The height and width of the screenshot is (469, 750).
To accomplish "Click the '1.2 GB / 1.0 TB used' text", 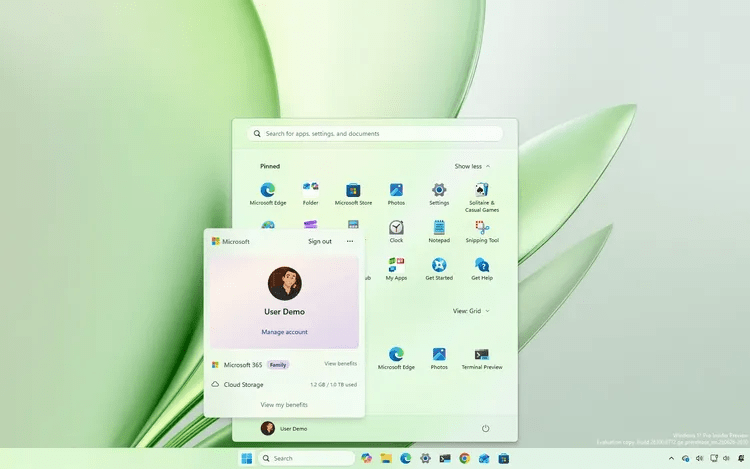I will pos(333,384).
